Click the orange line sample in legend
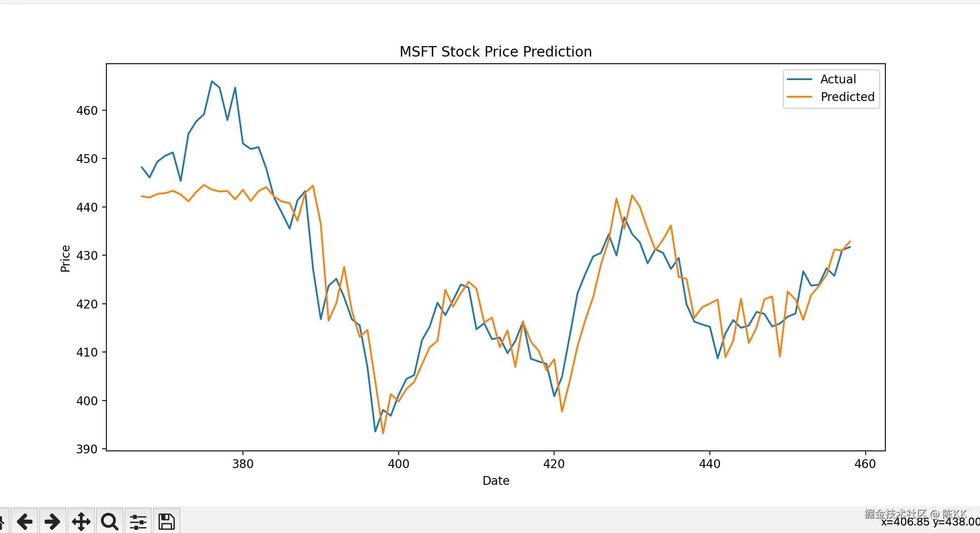Viewport: 980px width, 533px height. [799, 97]
